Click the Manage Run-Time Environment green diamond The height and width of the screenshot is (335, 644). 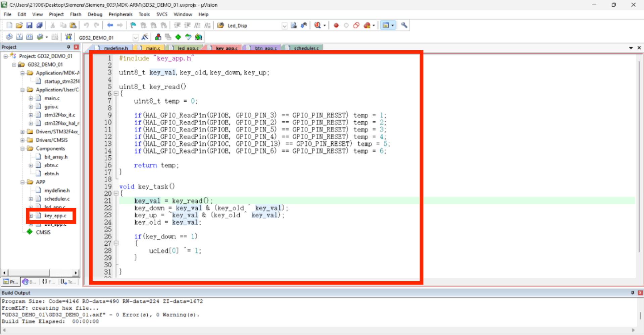pos(178,37)
